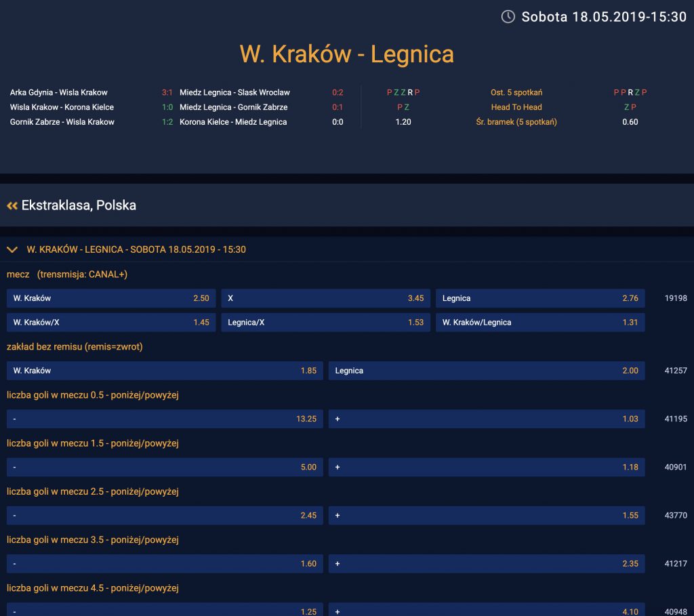Bet on W. Kraków win at 2.50
694x616 pixels.
tap(111, 298)
